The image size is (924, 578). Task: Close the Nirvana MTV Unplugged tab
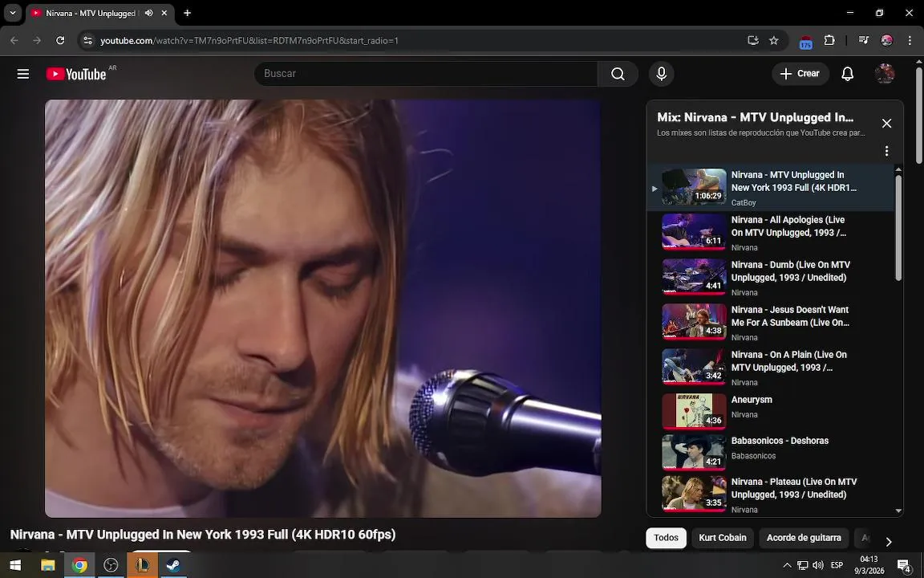pos(164,13)
